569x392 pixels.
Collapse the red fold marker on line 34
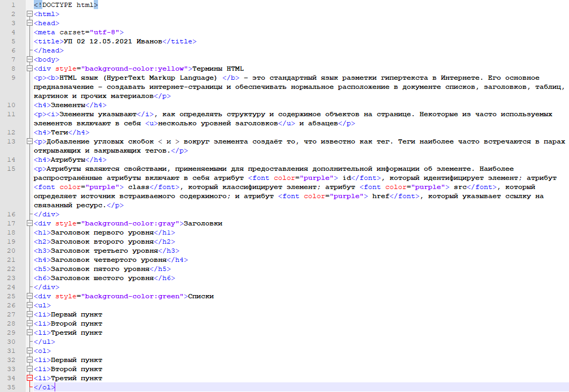[30, 378]
